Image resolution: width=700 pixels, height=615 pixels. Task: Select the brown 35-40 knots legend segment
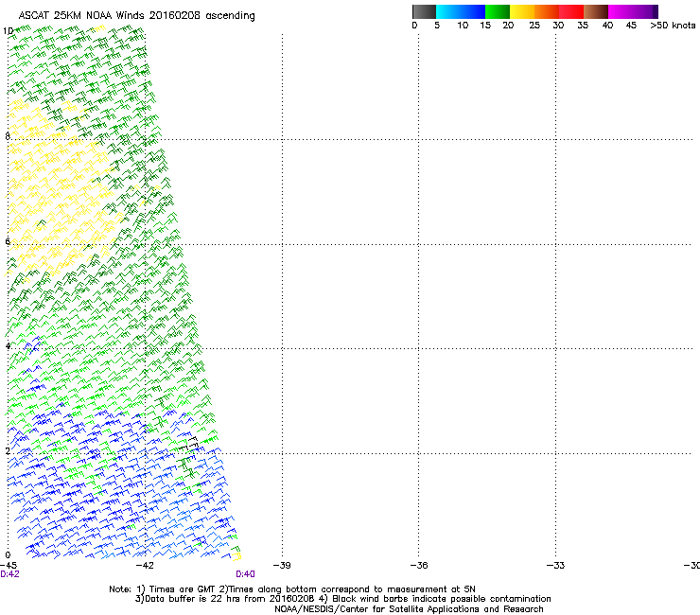pos(596,11)
